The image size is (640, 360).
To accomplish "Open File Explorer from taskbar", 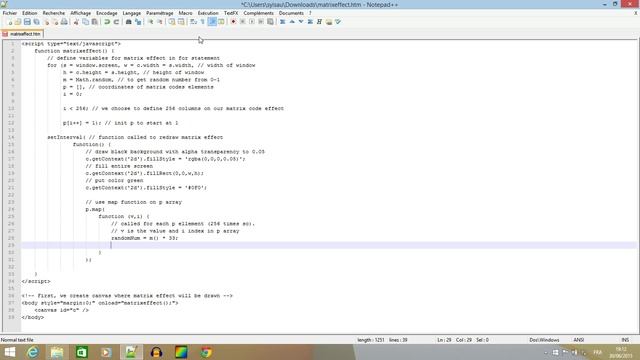I will [x=57, y=352].
